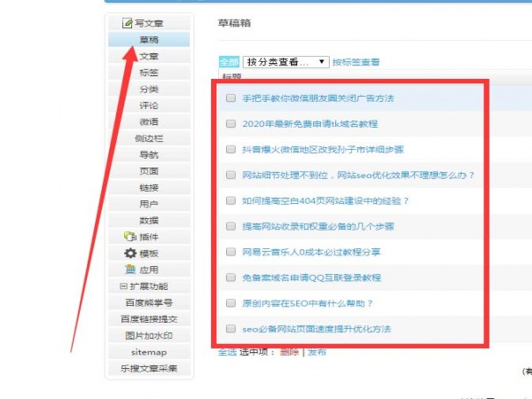
Task: Click the 应用 store icon
Action: [x=129, y=270]
